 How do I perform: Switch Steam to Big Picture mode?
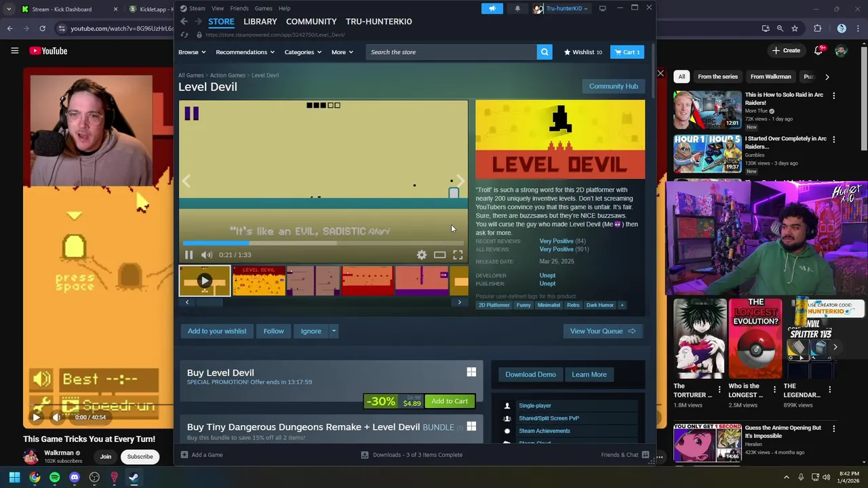(x=602, y=8)
